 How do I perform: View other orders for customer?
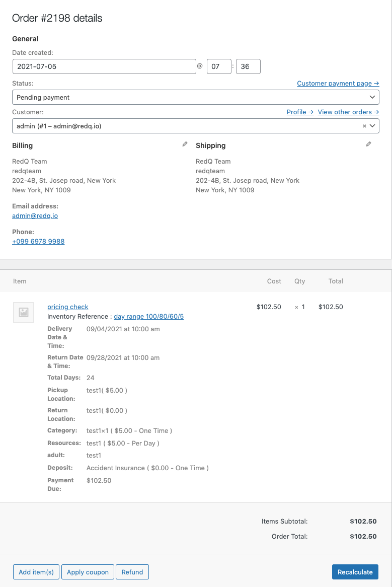[x=348, y=112]
